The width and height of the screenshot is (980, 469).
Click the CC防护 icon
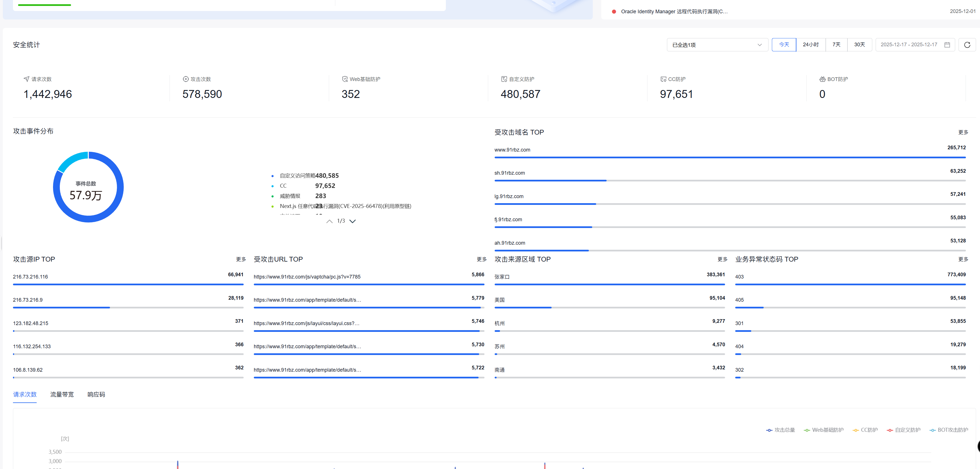pos(663,79)
